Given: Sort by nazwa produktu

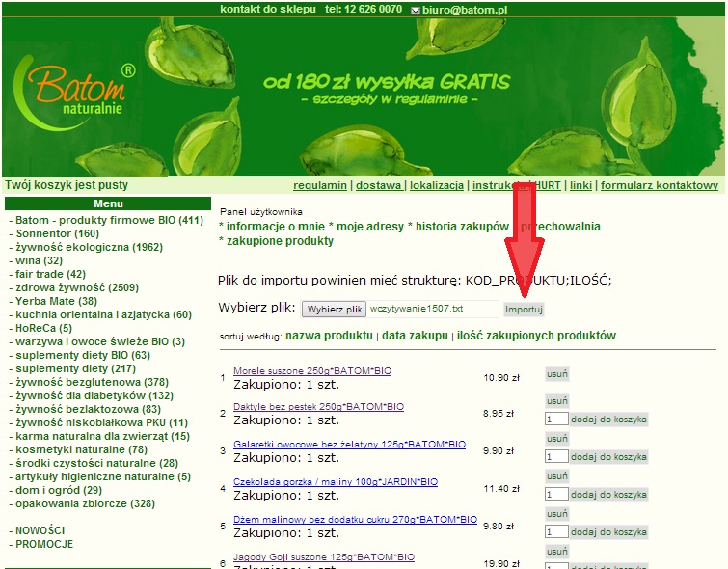Looking at the screenshot, I should (x=329, y=336).
